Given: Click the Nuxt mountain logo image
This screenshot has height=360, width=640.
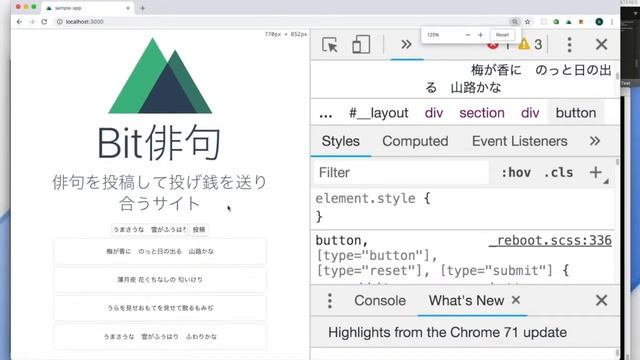Looking at the screenshot, I should pyautogui.click(x=160, y=76).
